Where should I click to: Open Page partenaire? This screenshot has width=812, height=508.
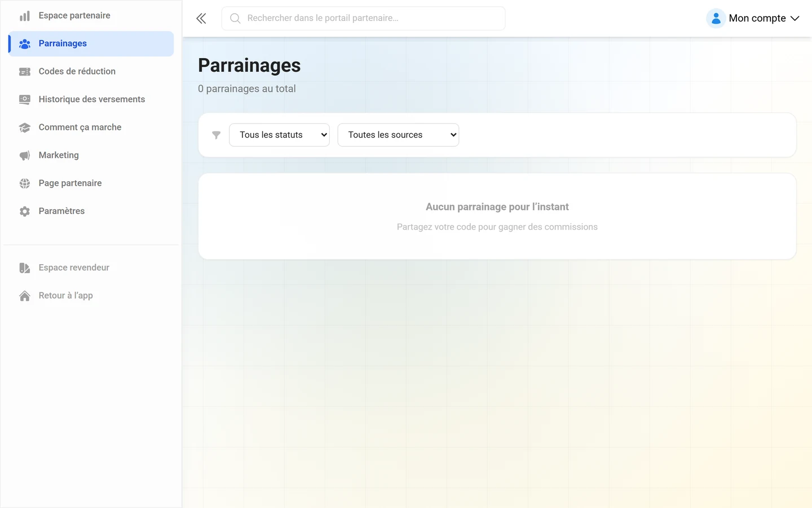pyautogui.click(x=91, y=183)
